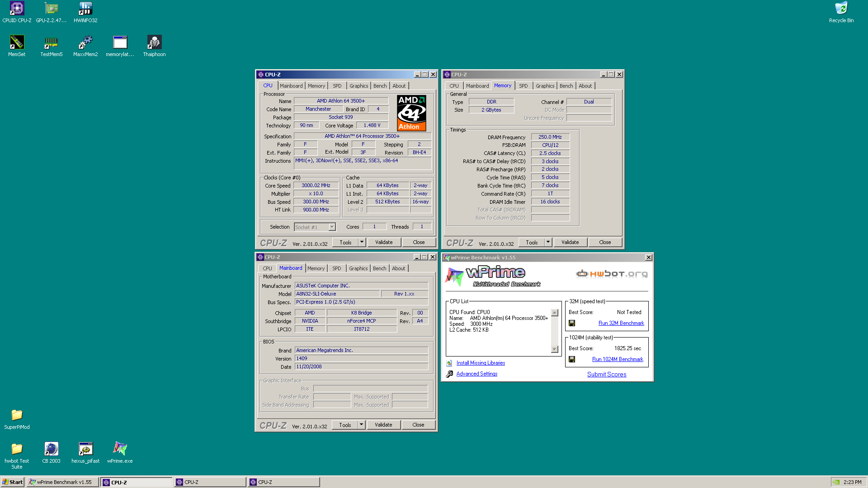Click the save icon next to Run 1024M Benchmark
Image resolution: width=868 pixels, height=488 pixels.
click(572, 359)
